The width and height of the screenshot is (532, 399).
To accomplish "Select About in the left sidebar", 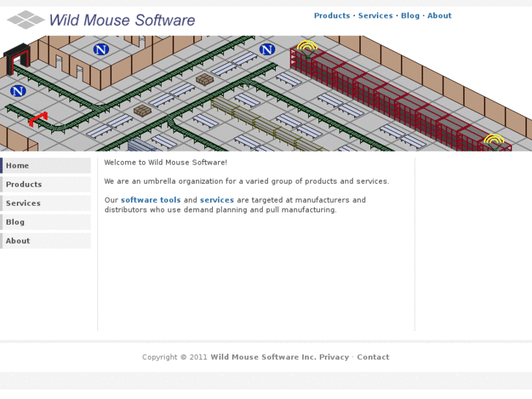I will point(45,241).
